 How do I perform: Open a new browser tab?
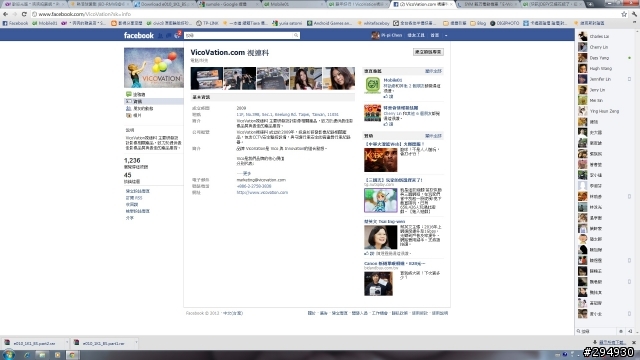(590, 4)
